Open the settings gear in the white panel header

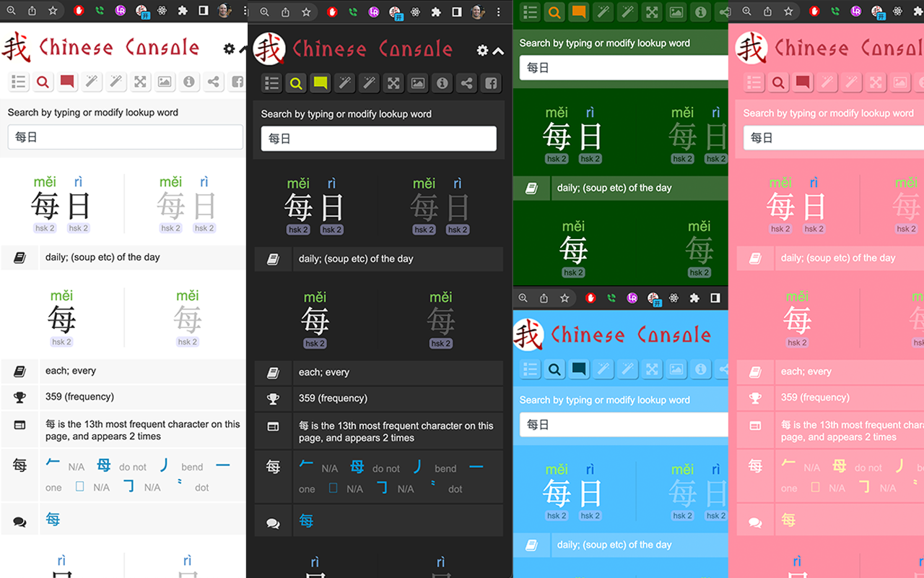[230, 49]
